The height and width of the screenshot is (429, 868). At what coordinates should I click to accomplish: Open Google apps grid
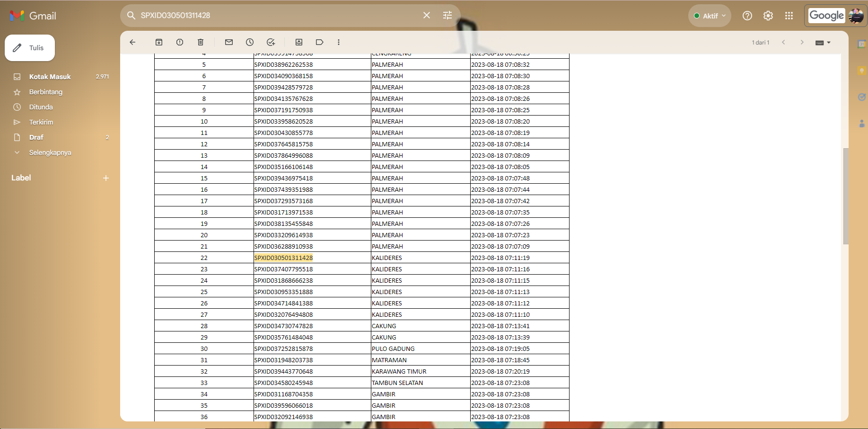coord(789,16)
